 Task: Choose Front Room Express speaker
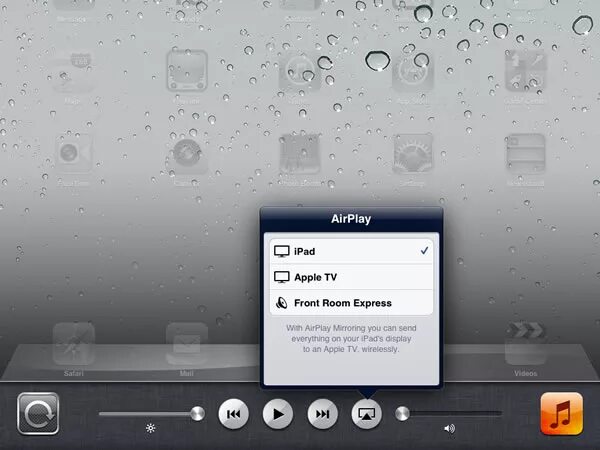click(x=351, y=303)
